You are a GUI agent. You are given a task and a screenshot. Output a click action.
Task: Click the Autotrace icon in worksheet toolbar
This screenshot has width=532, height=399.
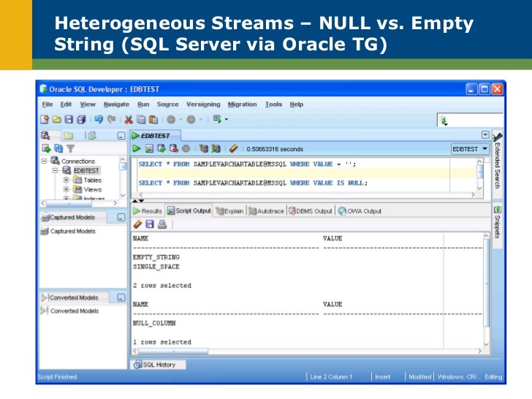216,148
